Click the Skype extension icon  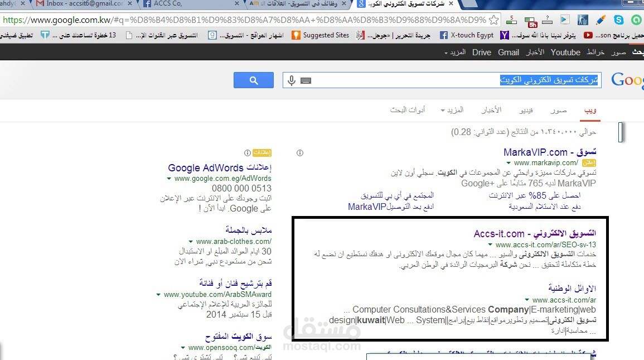pyautogui.click(x=618, y=20)
